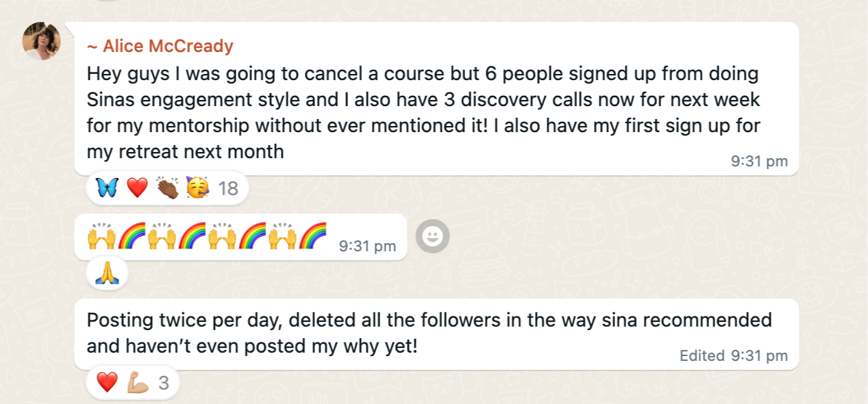Click the blue butterfly reaction emoji

tap(108, 187)
